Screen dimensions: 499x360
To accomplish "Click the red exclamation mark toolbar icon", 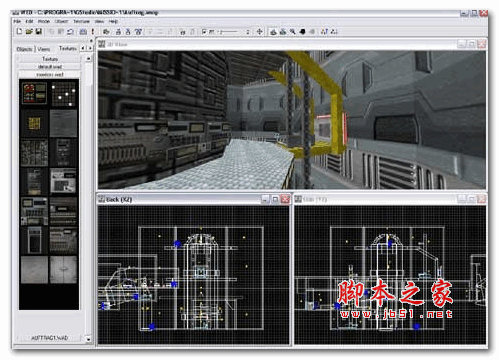I will tap(93, 32).
